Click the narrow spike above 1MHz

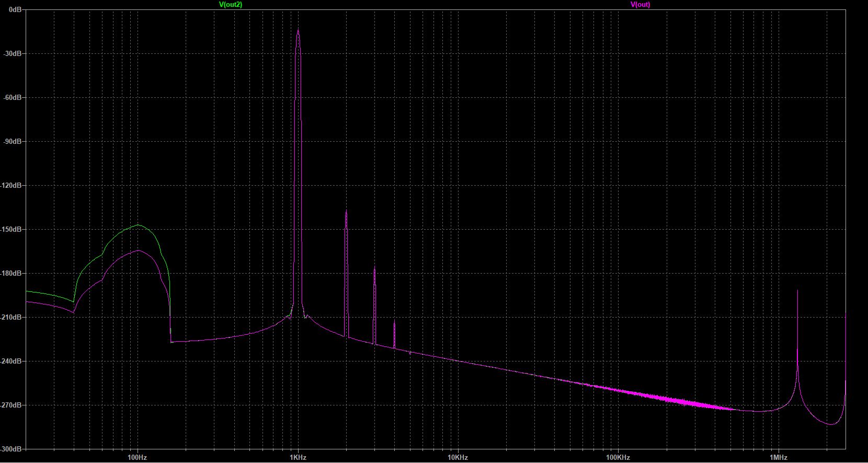coord(797,291)
